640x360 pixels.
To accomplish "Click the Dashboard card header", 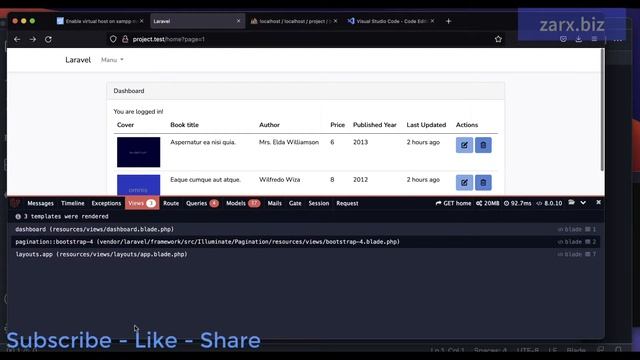I will 306,91.
